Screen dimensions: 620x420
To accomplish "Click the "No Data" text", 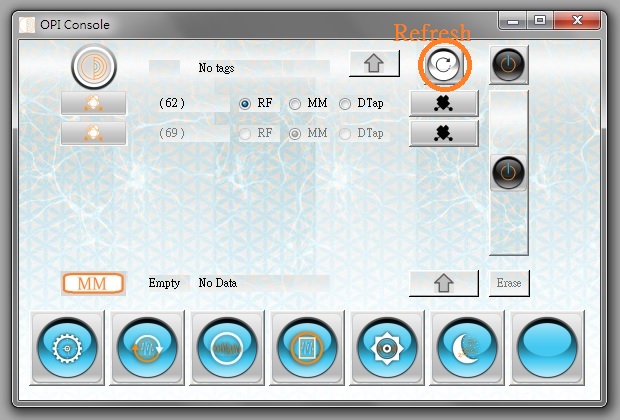I will [x=217, y=283].
